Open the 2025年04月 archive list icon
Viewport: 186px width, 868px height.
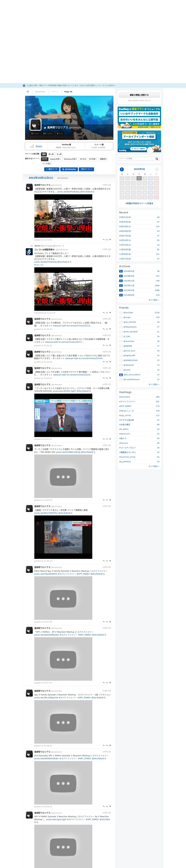[x=121, y=276]
